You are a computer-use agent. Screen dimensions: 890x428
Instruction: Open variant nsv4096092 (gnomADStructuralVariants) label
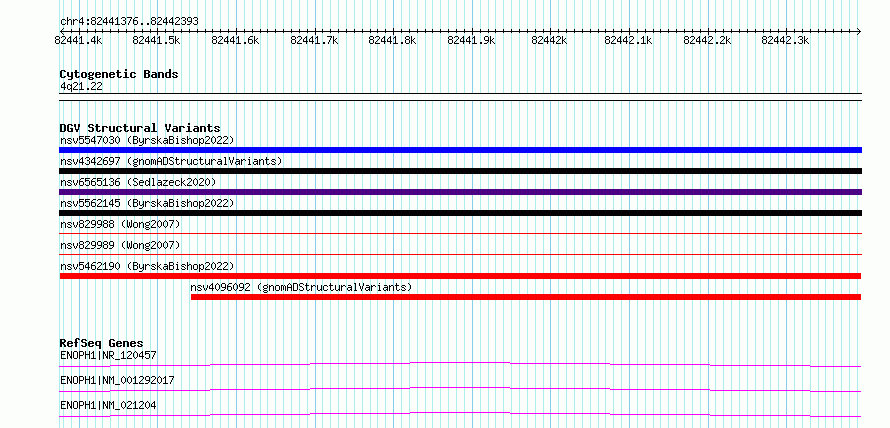[x=301, y=287]
